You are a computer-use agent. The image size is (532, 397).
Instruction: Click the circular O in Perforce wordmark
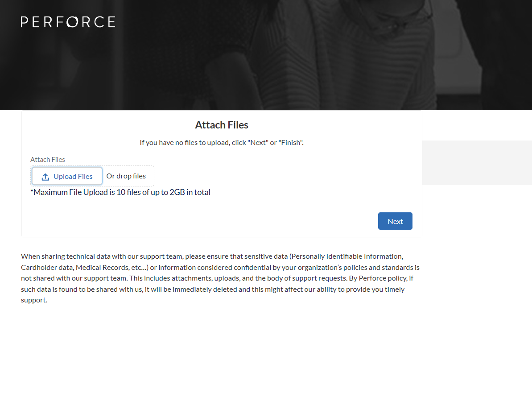72,22
